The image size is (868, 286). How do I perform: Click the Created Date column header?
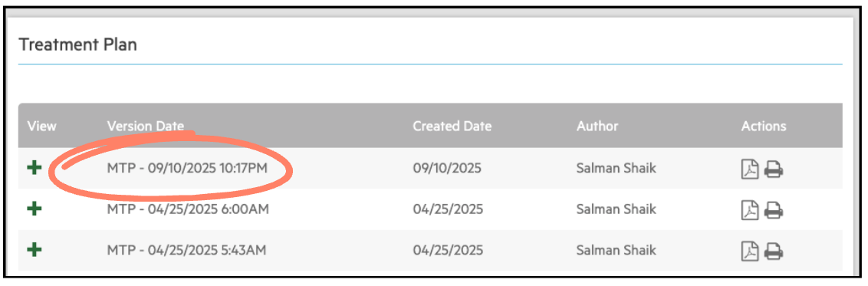tap(452, 126)
